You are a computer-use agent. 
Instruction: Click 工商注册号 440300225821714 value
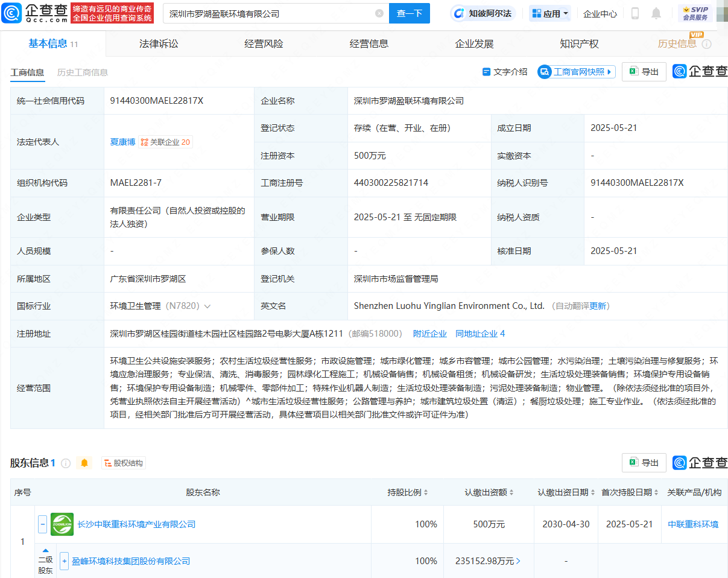point(391,183)
